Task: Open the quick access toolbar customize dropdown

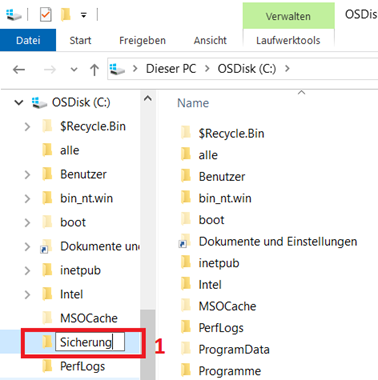Action: pyautogui.click(x=84, y=15)
